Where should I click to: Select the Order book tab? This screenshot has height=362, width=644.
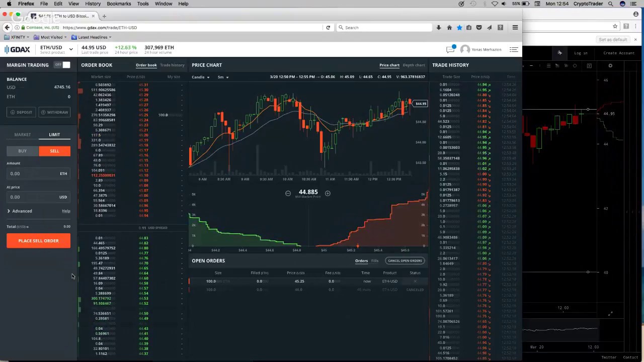146,65
